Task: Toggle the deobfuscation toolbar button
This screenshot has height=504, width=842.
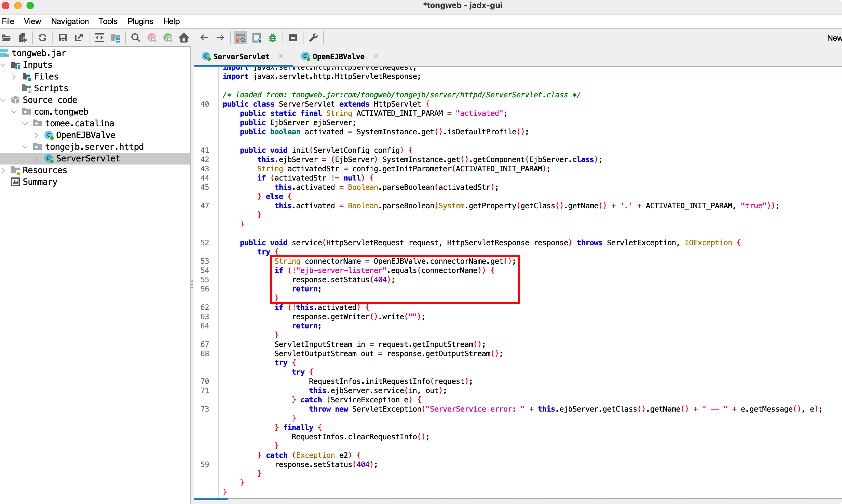Action: (240, 38)
